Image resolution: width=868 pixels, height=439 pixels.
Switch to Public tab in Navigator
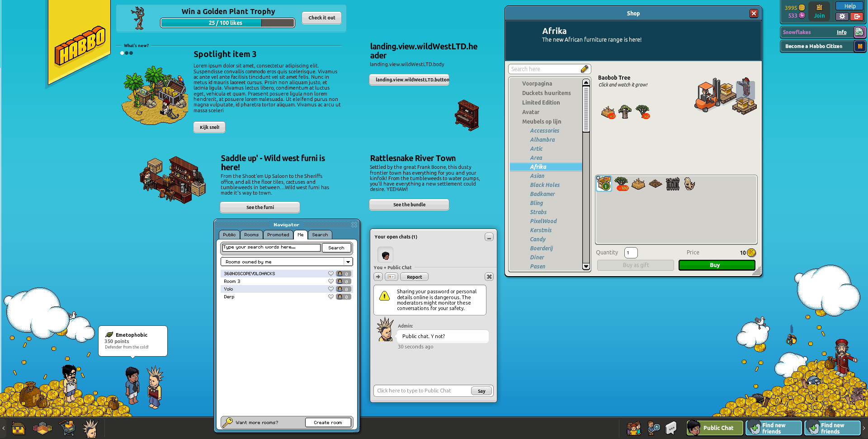(x=229, y=234)
